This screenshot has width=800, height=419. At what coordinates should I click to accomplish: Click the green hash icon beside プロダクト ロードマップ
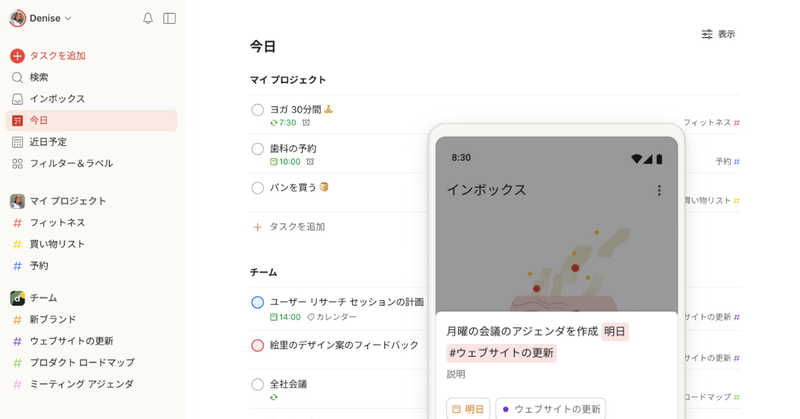[x=17, y=362]
